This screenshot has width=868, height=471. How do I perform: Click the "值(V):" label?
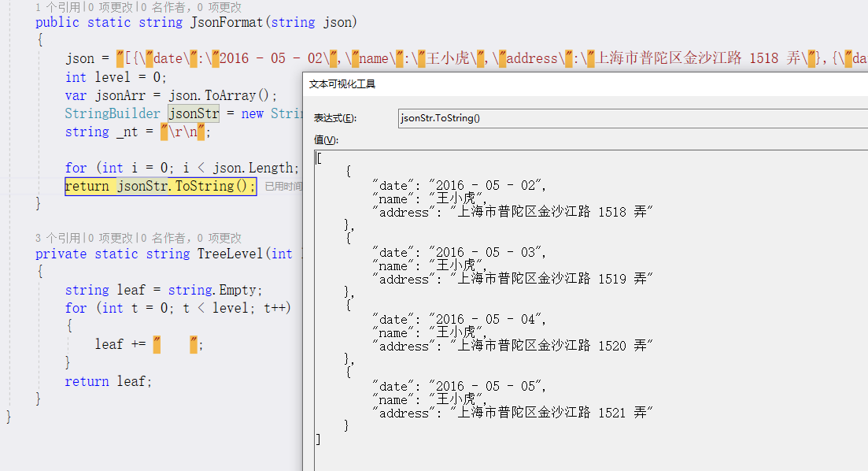coord(326,139)
